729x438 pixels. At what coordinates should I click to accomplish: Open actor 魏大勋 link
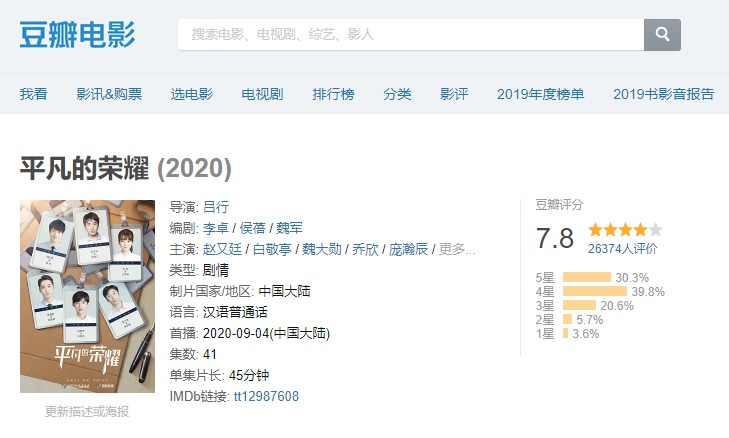(x=322, y=249)
